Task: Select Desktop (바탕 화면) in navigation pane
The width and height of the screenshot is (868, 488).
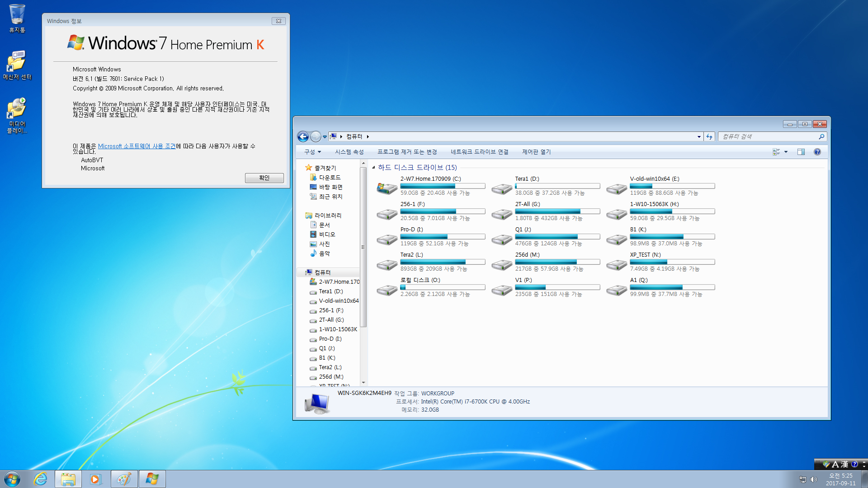Action: pyautogui.click(x=326, y=187)
